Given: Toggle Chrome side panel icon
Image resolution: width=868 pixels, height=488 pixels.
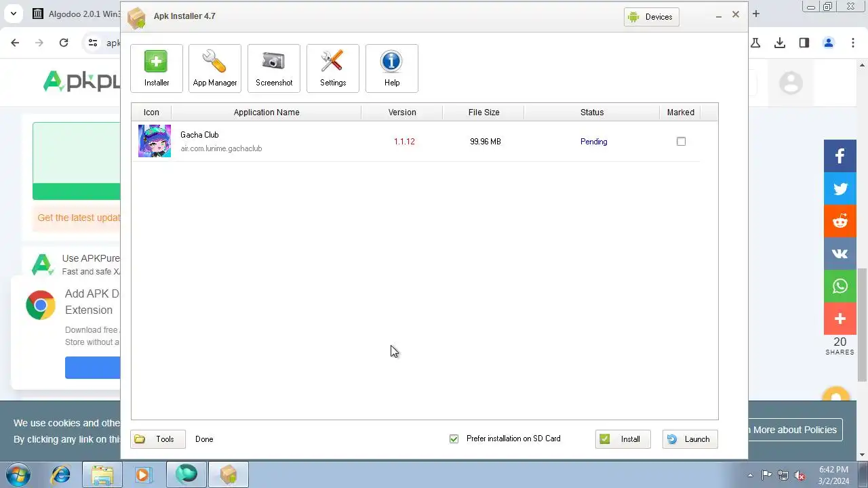Looking at the screenshot, I should pos(804,43).
